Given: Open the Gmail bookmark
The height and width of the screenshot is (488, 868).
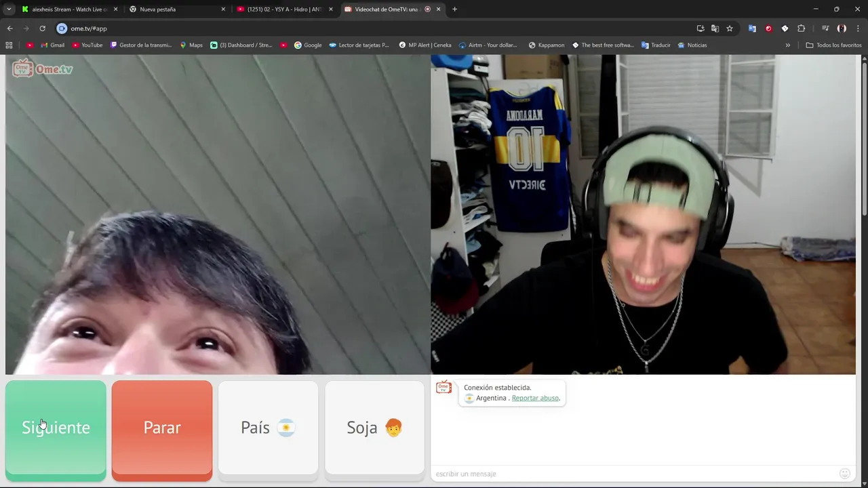Looking at the screenshot, I should 52,45.
